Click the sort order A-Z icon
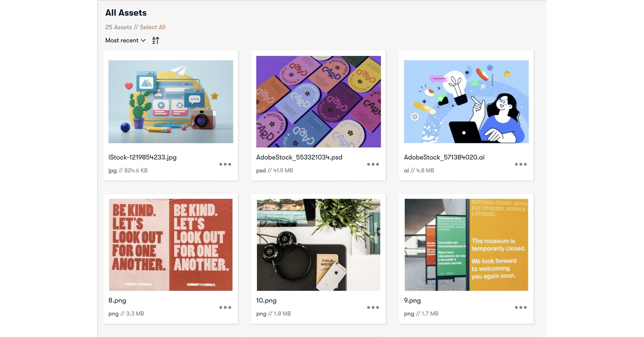Screen dimensions: 644x337 coord(156,40)
